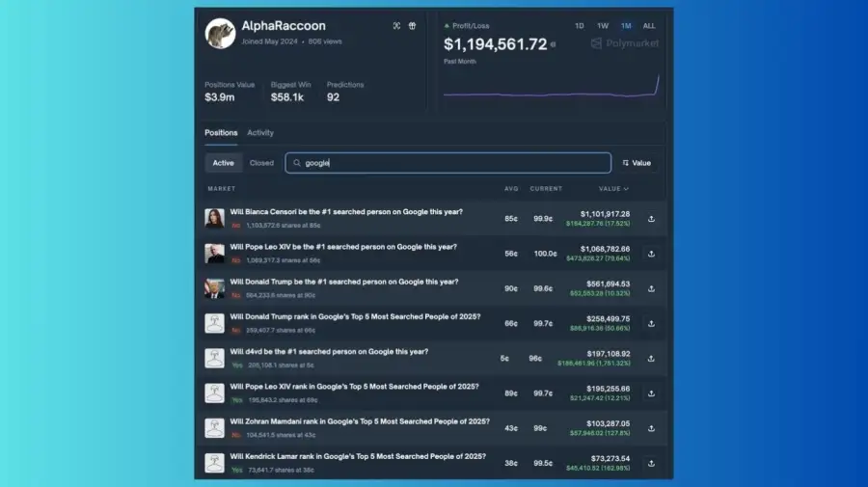Click the 92 Predictions stat
Screen dimensions: 868x487
(x=333, y=97)
